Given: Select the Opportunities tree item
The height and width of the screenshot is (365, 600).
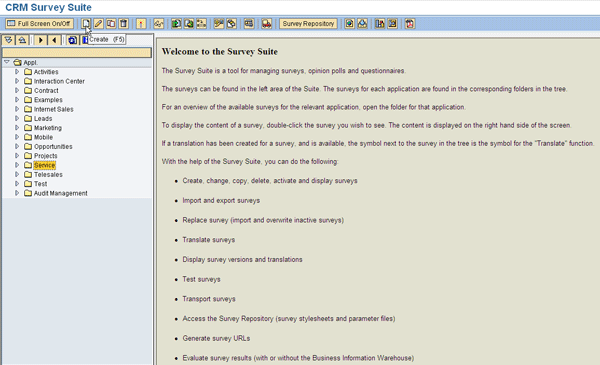Looking at the screenshot, I should click(53, 147).
